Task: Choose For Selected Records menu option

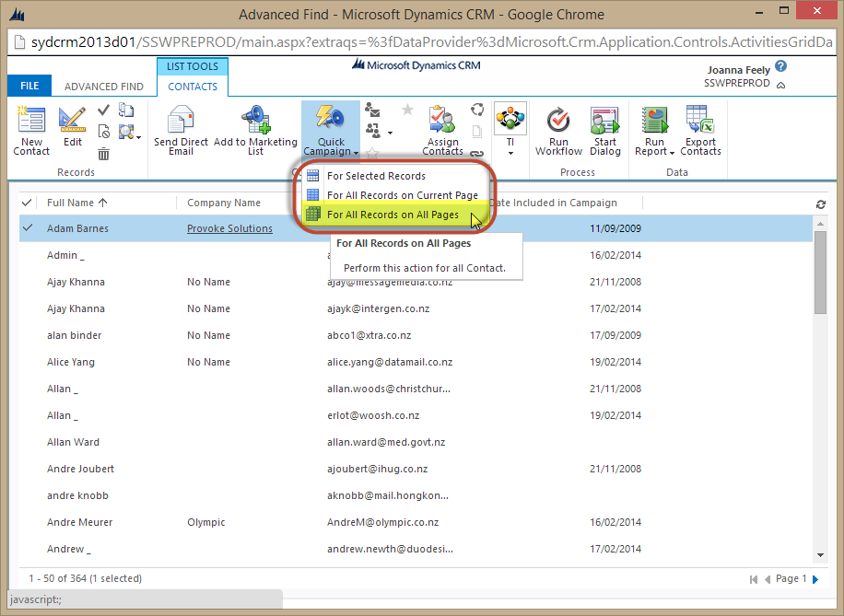Action: 376,176
